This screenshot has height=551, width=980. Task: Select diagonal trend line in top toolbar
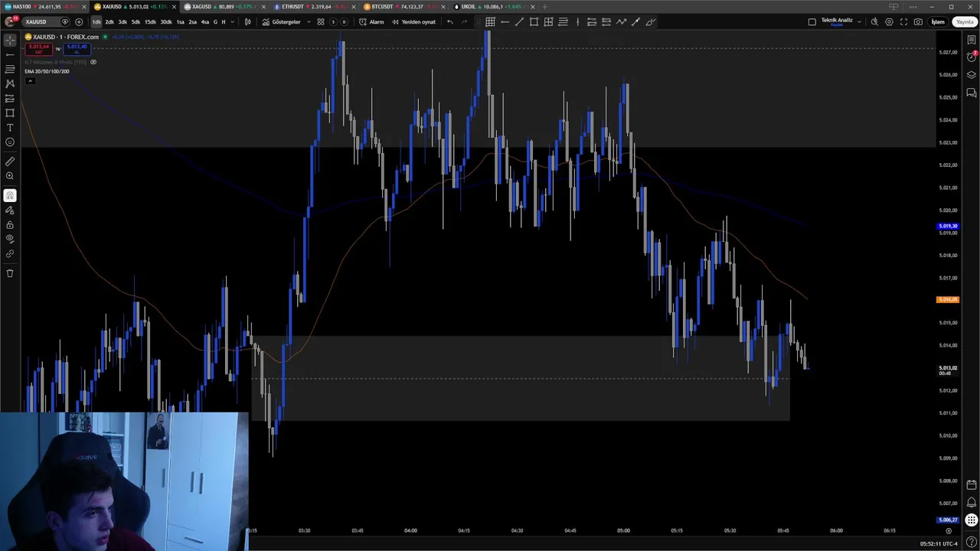(519, 22)
